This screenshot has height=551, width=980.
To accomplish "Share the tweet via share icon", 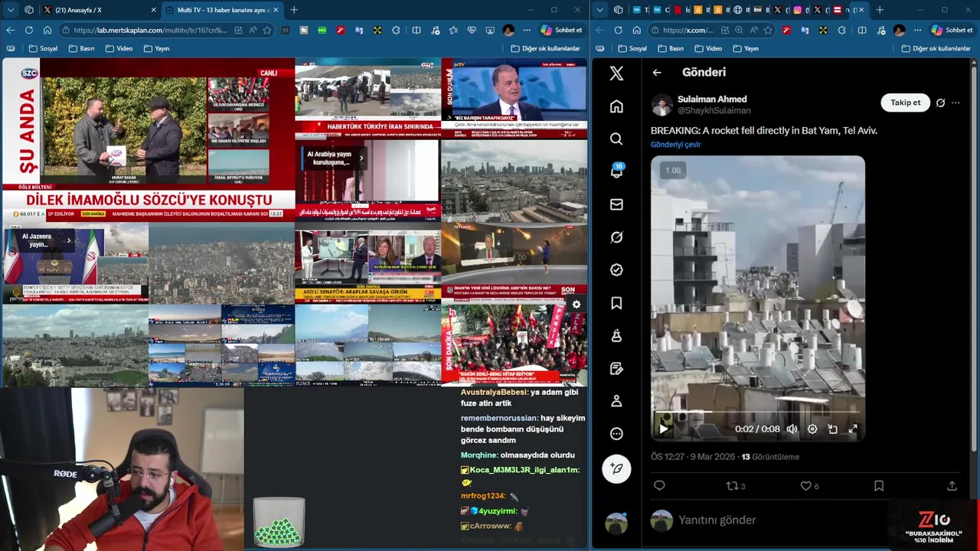I will point(952,485).
